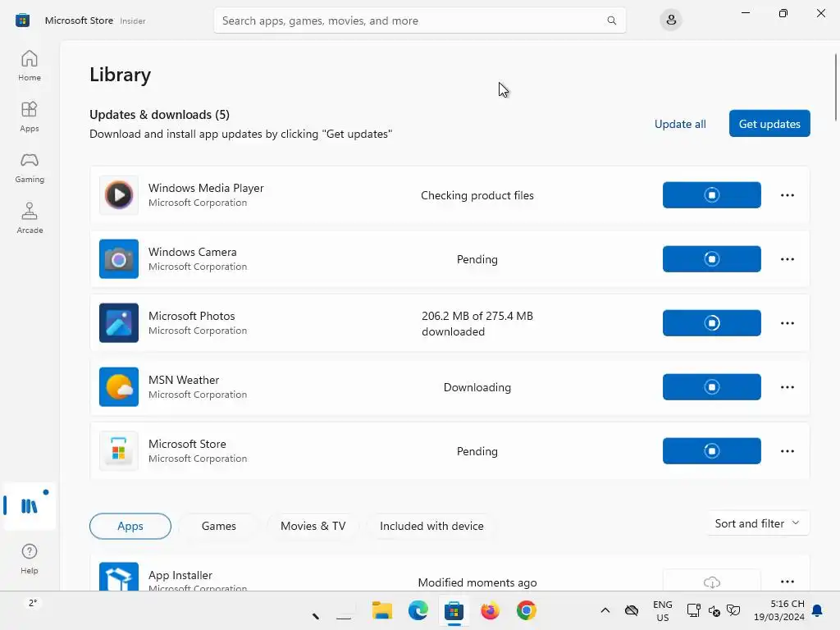The height and width of the screenshot is (630, 840).
Task: Open the taskbar clock showing 5:16 CH
Action: pos(779,610)
